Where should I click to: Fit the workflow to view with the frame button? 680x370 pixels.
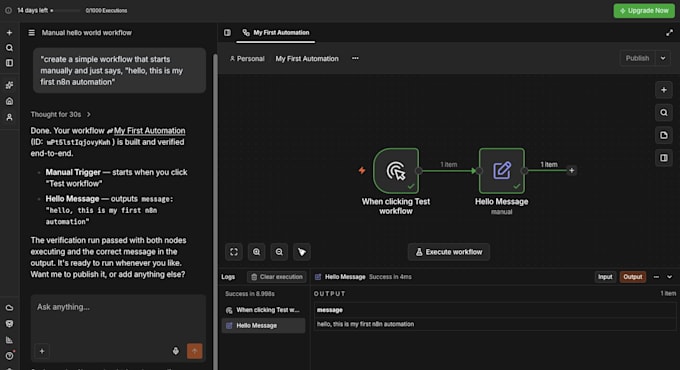[234, 252]
